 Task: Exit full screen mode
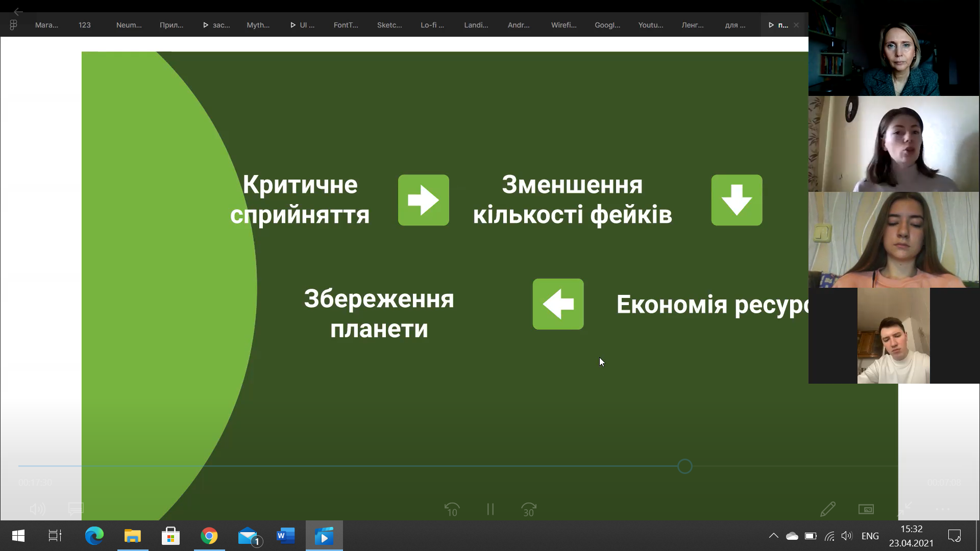point(904,509)
